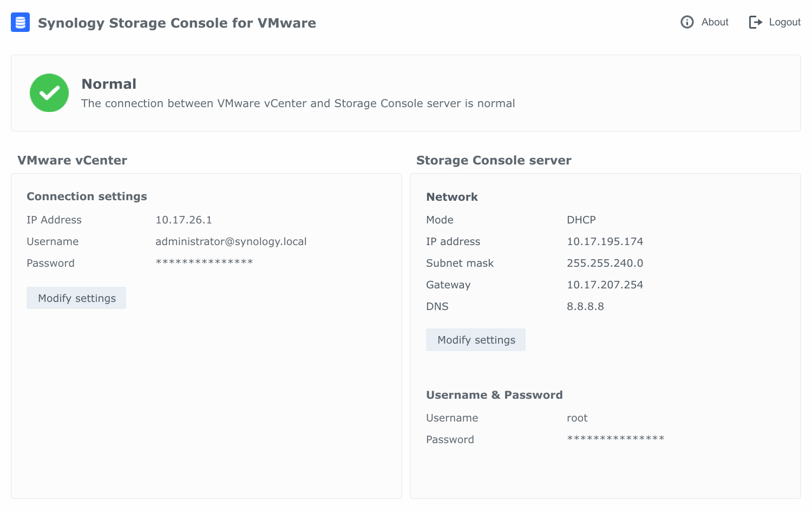Click the DHCP mode value

coord(580,220)
